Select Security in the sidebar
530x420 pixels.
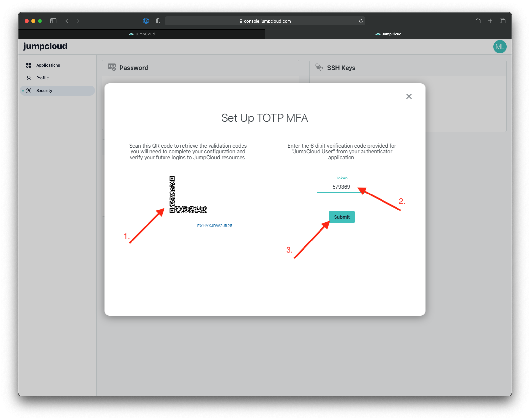(x=57, y=91)
